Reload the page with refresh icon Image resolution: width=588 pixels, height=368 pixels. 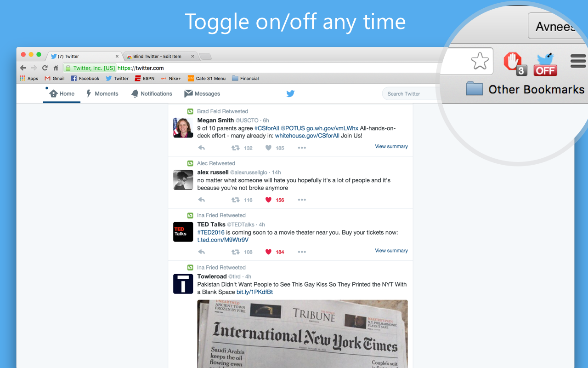(45, 68)
